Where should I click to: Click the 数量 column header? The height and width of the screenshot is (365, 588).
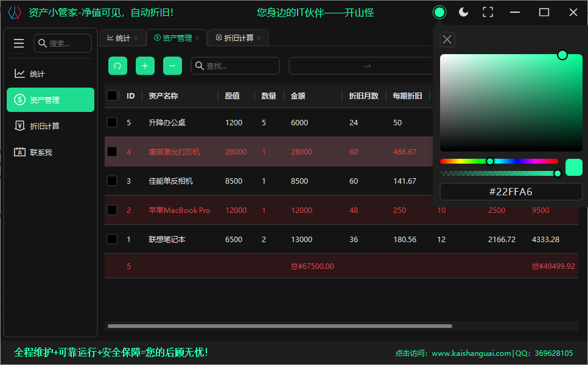click(268, 96)
